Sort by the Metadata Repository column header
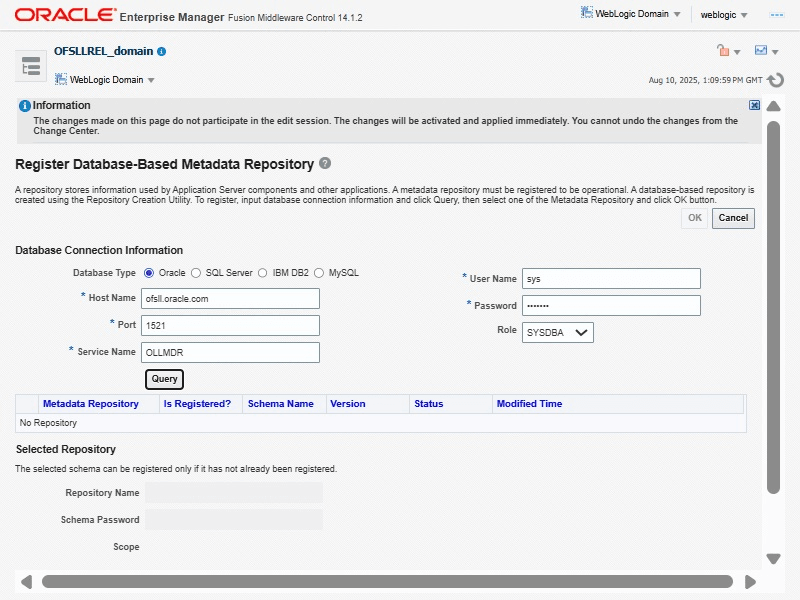Image resolution: width=800 pixels, height=600 pixels. [x=91, y=404]
